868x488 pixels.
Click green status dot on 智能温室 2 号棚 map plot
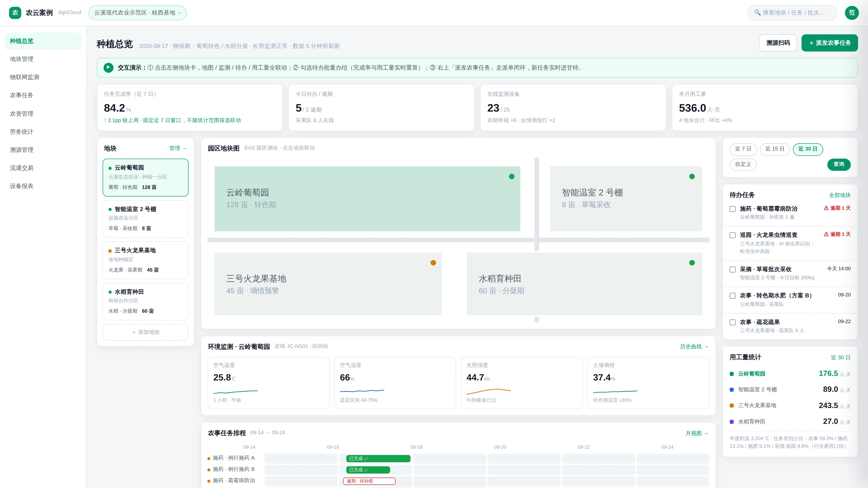(x=692, y=176)
